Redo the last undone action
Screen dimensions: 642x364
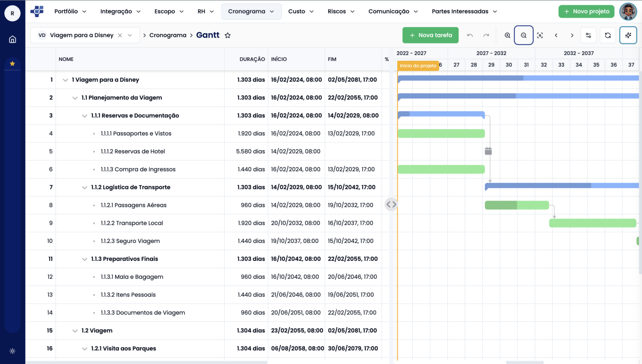pyautogui.click(x=486, y=35)
